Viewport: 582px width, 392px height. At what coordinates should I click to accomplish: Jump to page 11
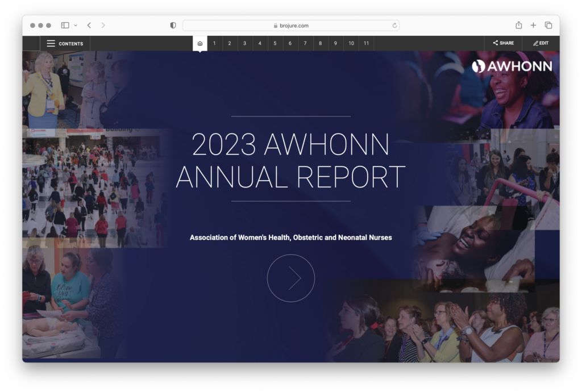[x=367, y=43]
